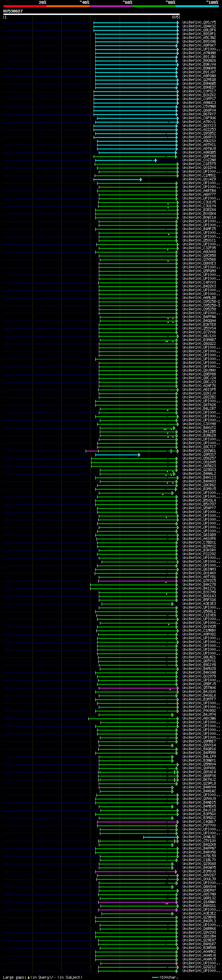Select hit UniRef100_A9RQB5

(x=199, y=152)
